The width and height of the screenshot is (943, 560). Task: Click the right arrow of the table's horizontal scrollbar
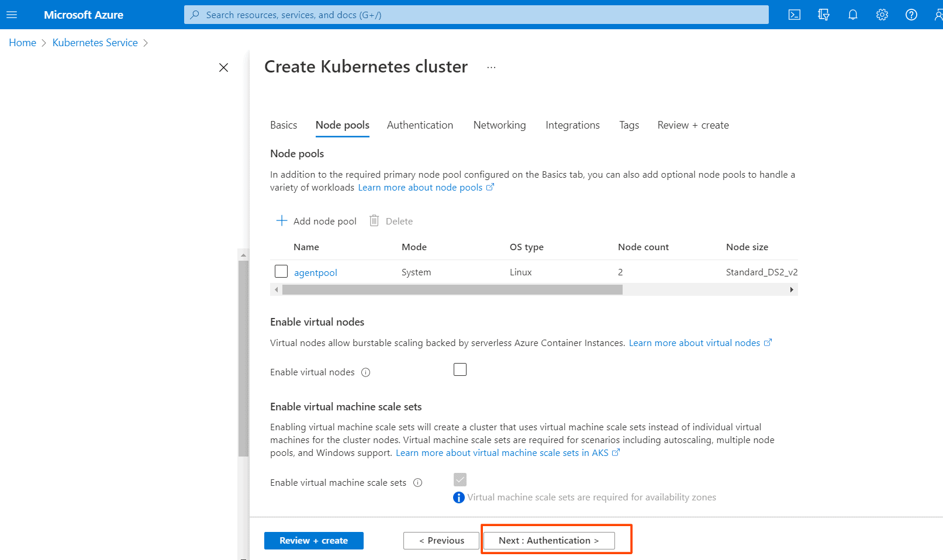pos(792,290)
